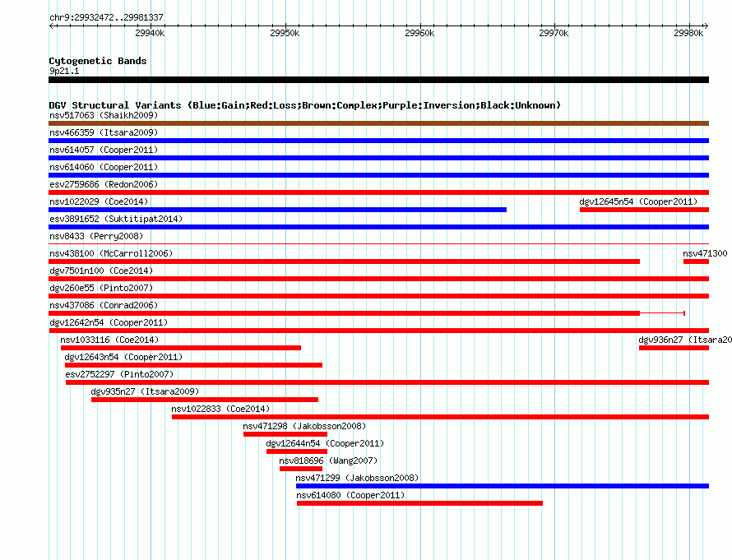Click the red dgv936n27 loss bar

click(x=674, y=348)
